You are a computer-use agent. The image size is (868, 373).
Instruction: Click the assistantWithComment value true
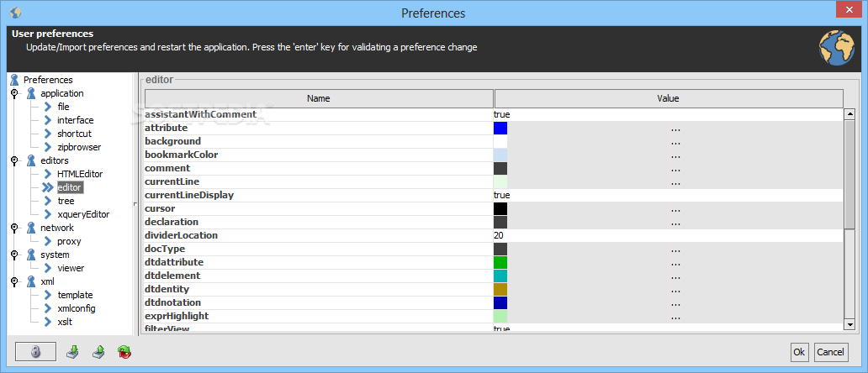pos(668,114)
